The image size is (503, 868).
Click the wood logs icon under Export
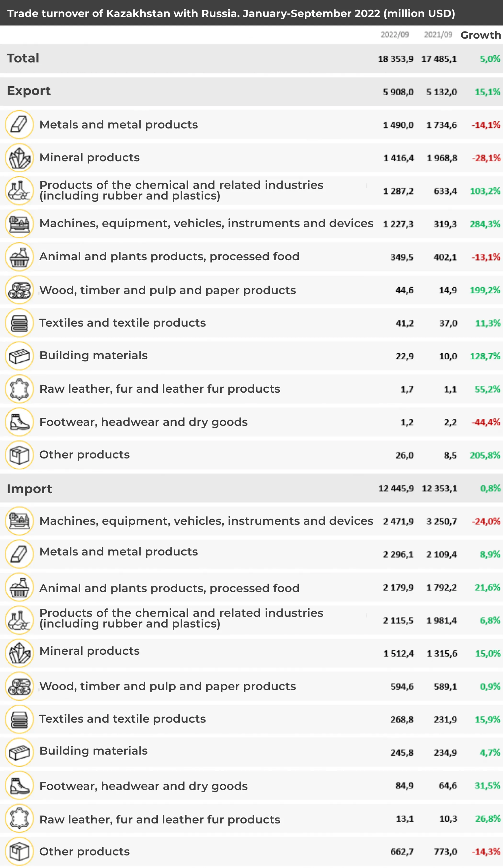point(19,290)
